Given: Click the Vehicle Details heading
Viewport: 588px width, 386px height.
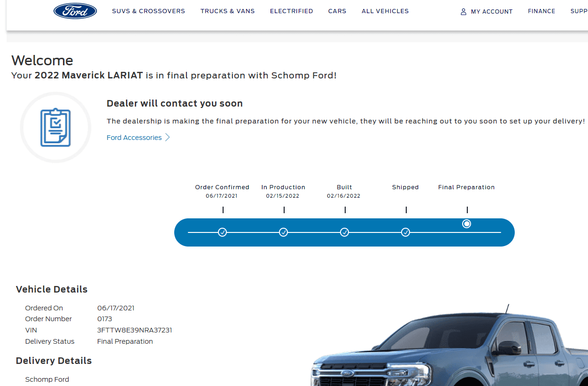Looking at the screenshot, I should [52, 289].
